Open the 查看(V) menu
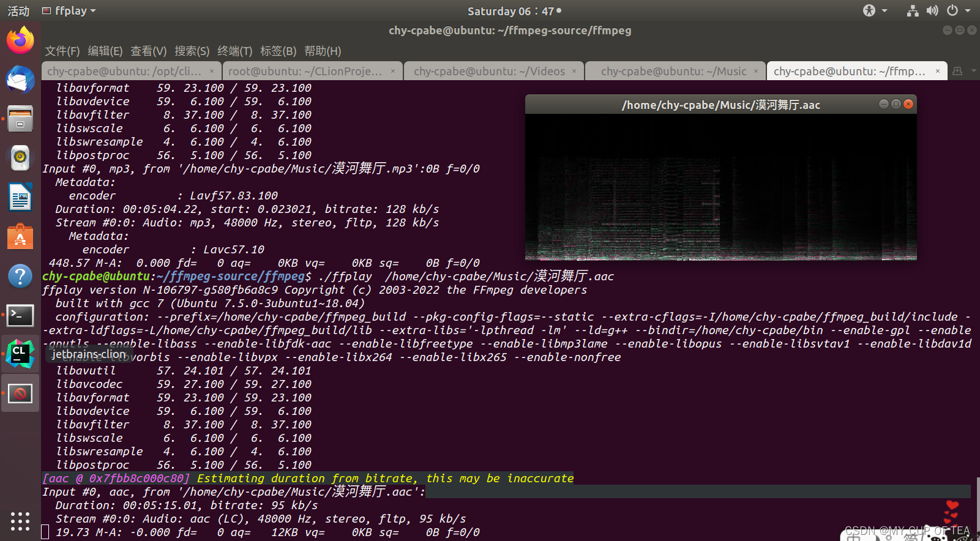This screenshot has width=980, height=541. [x=148, y=51]
